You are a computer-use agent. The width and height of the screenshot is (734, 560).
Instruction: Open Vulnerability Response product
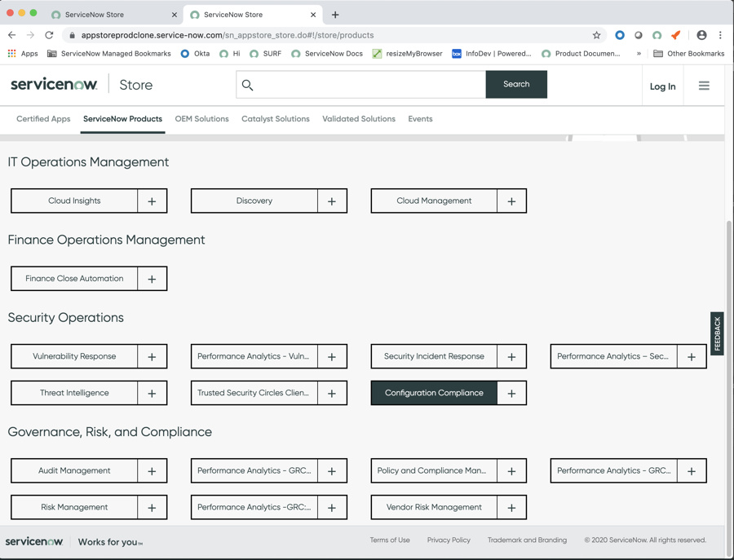pos(74,356)
